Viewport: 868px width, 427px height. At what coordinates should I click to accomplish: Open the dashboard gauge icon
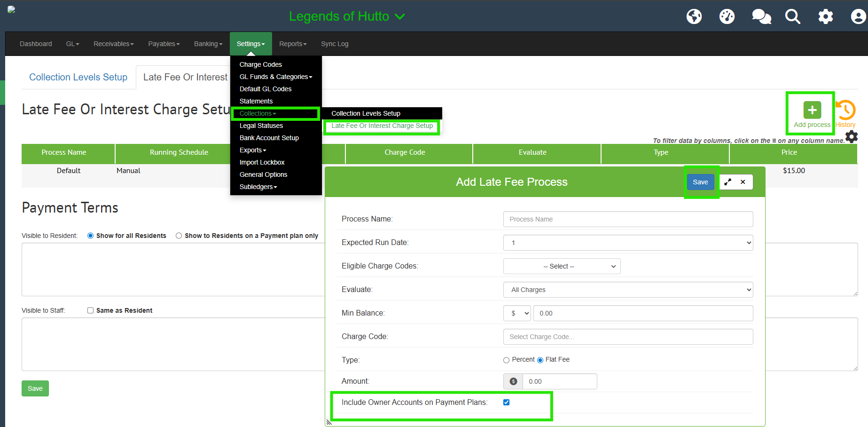[x=727, y=16]
